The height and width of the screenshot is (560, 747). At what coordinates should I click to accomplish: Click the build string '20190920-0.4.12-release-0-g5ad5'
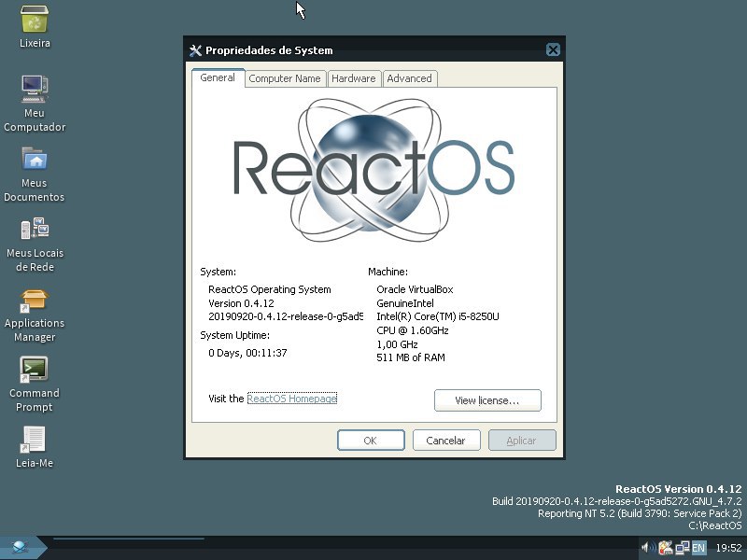tap(286, 316)
